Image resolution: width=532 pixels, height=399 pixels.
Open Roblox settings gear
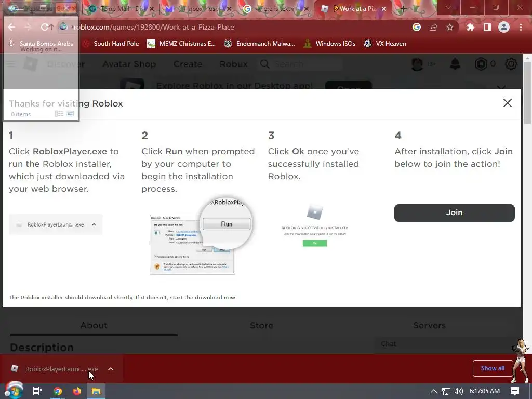click(x=511, y=63)
